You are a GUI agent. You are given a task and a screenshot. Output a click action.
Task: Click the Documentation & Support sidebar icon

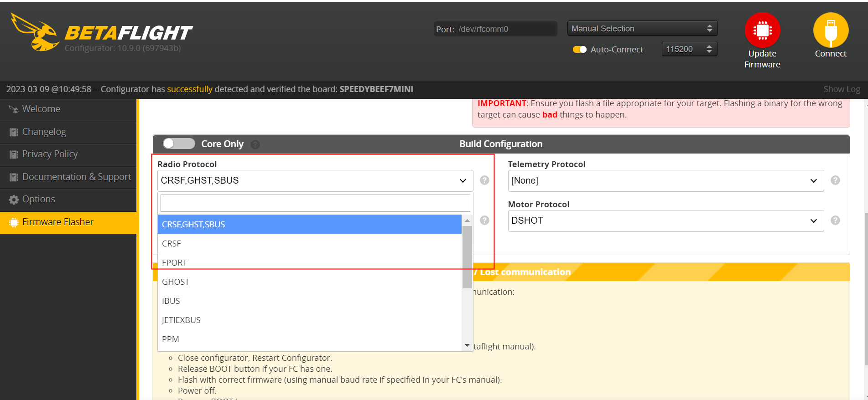tap(14, 177)
